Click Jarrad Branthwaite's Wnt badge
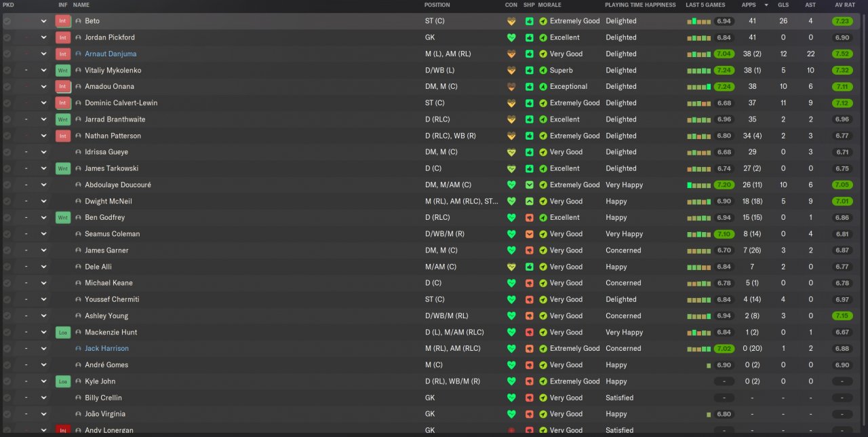Screen dimensions: 868x437 pos(63,119)
